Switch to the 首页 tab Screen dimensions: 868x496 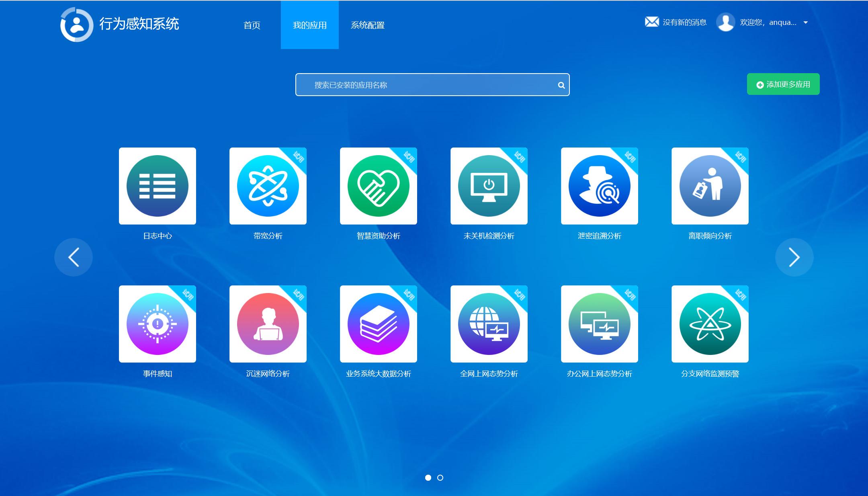(x=252, y=25)
